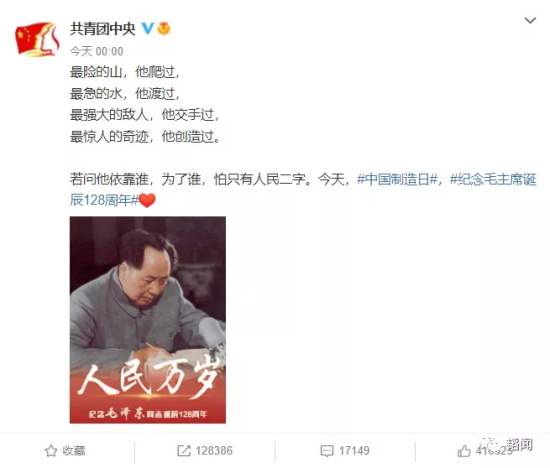
Task: Click the repost share icon
Action: pyautogui.click(x=184, y=451)
